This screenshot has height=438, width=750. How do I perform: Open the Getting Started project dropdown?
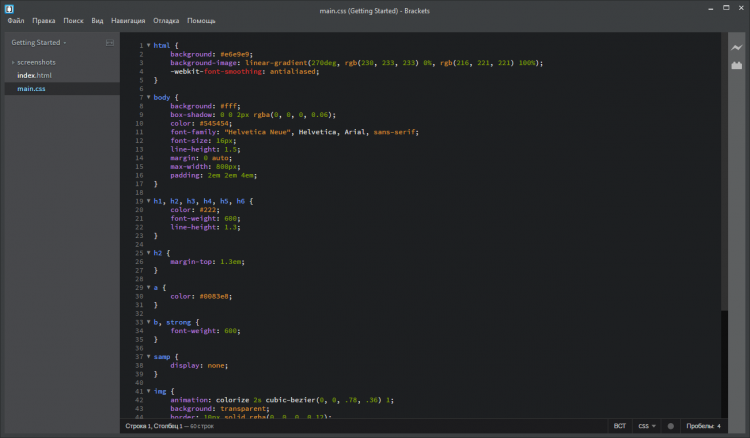(38, 44)
